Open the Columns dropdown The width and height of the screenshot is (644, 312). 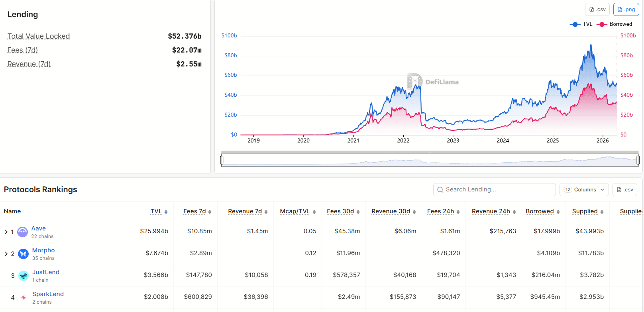[584, 190]
